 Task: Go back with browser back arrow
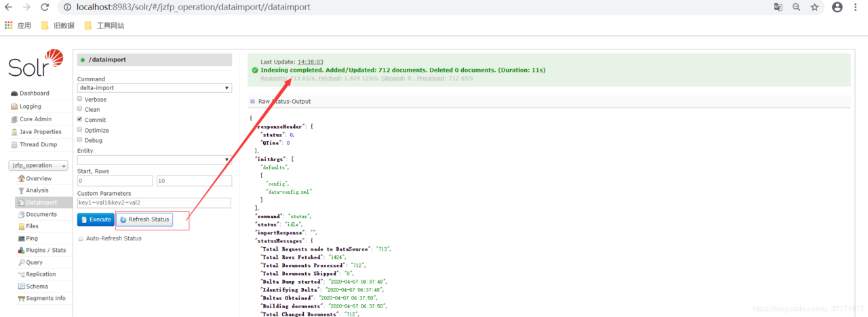click(x=9, y=7)
